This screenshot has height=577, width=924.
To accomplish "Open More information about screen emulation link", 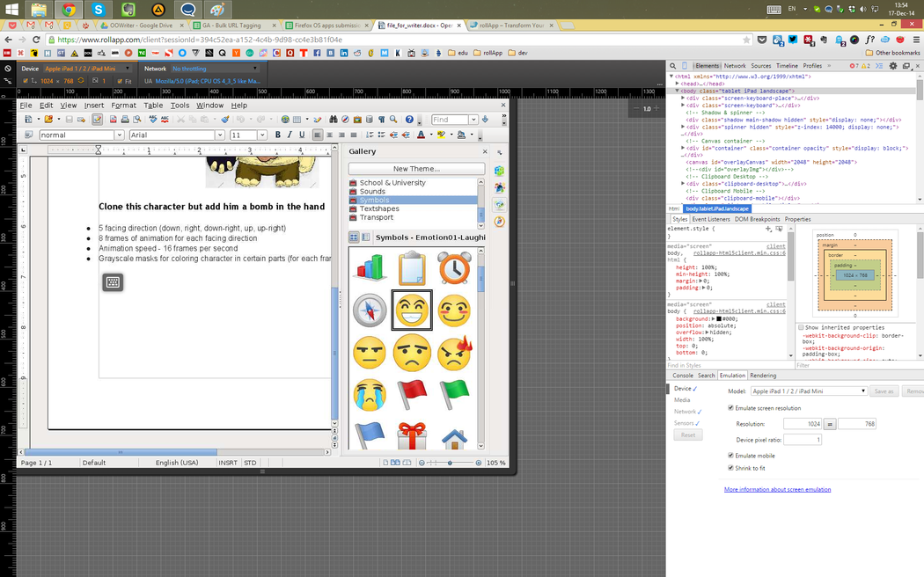I will [777, 489].
